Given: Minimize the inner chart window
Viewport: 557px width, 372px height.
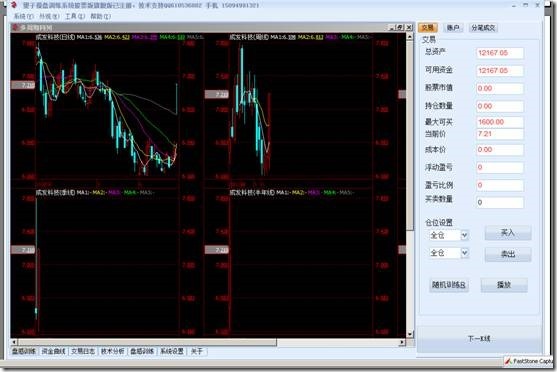Looking at the screenshot, I should 392,27.
